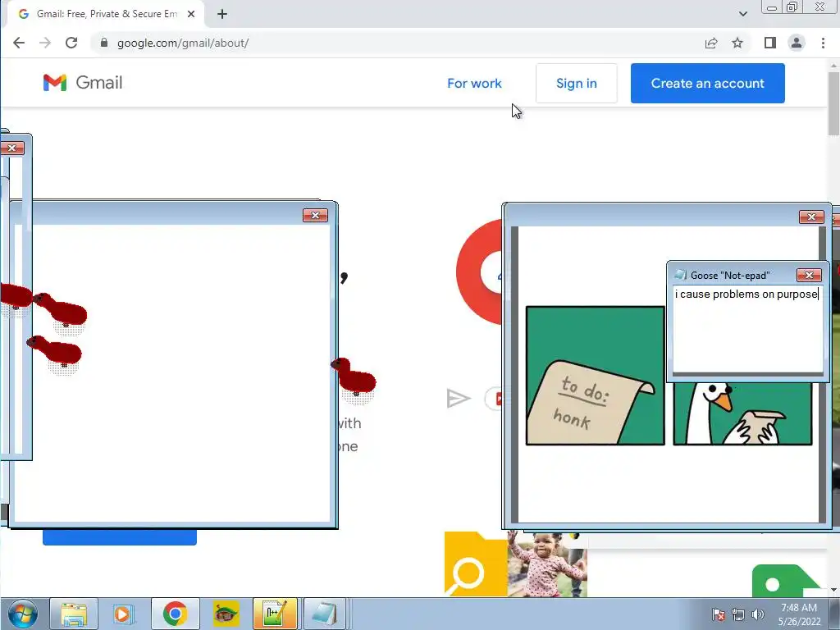Minimize the Chrome window

point(772,7)
